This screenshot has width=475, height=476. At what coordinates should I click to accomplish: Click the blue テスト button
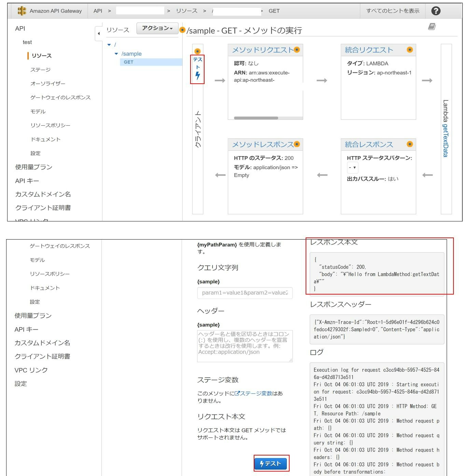click(x=270, y=464)
